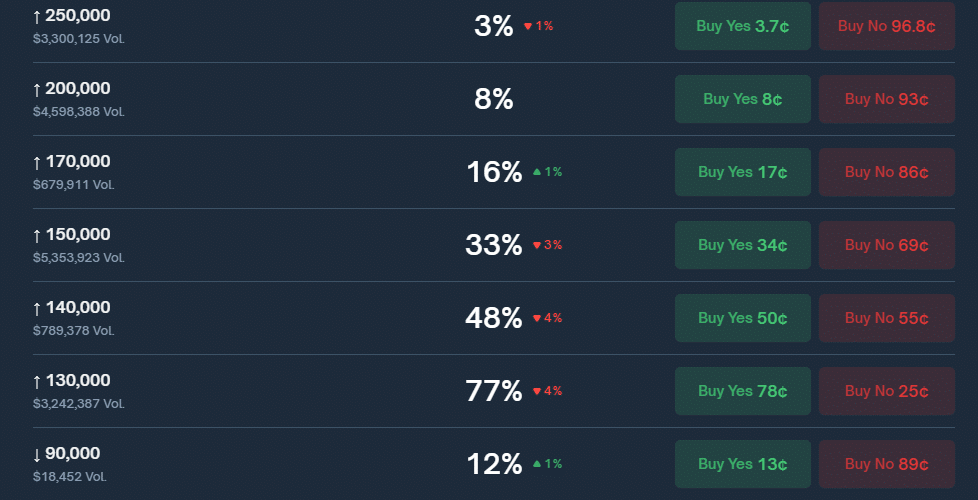Open the ↑ 150,000 market row title
Image resolution: width=978 pixels, height=500 pixels.
coord(71,235)
